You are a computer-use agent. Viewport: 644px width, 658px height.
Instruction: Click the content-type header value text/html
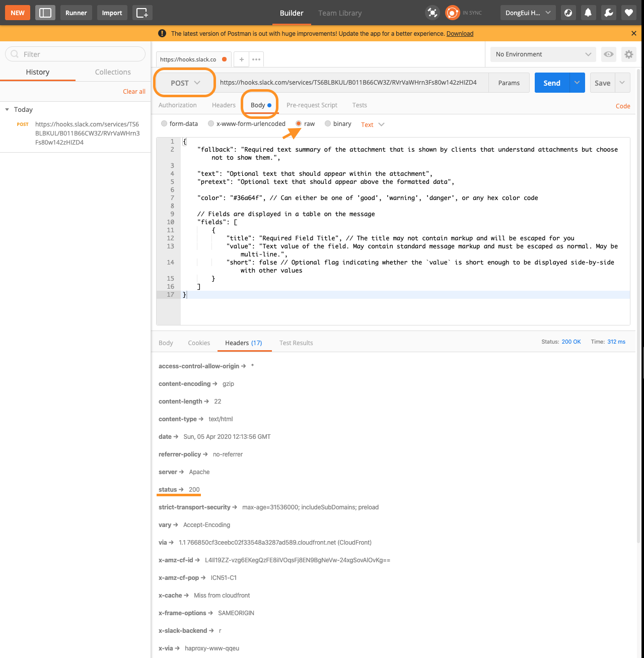pos(221,419)
